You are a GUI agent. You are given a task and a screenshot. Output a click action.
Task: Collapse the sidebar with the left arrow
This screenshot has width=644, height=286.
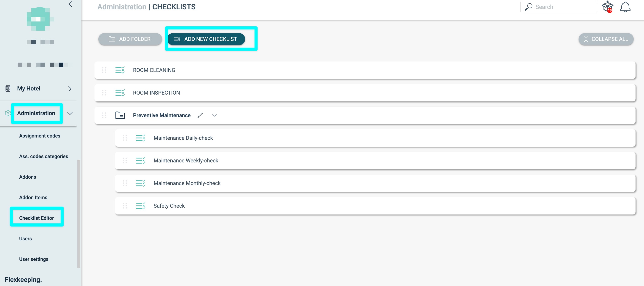tap(70, 4)
